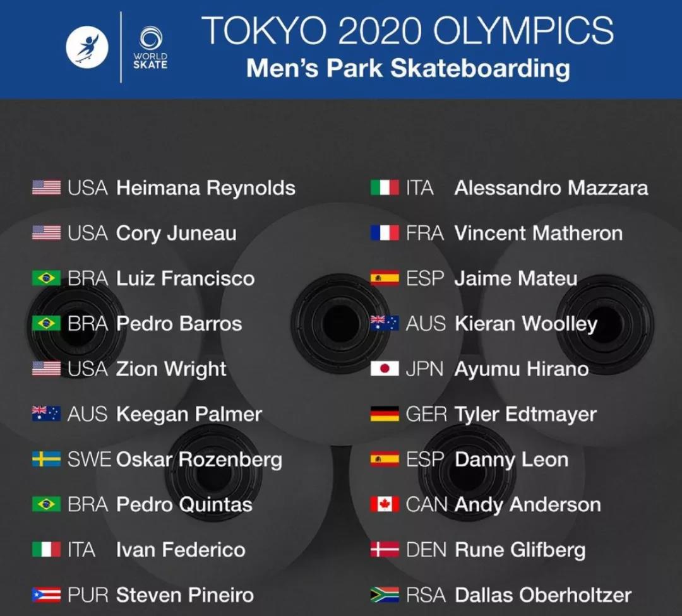Viewport: 682px width, 616px height.
Task: Click the Sweden flag beside Oskar Rozenberg
Action: pos(47,459)
